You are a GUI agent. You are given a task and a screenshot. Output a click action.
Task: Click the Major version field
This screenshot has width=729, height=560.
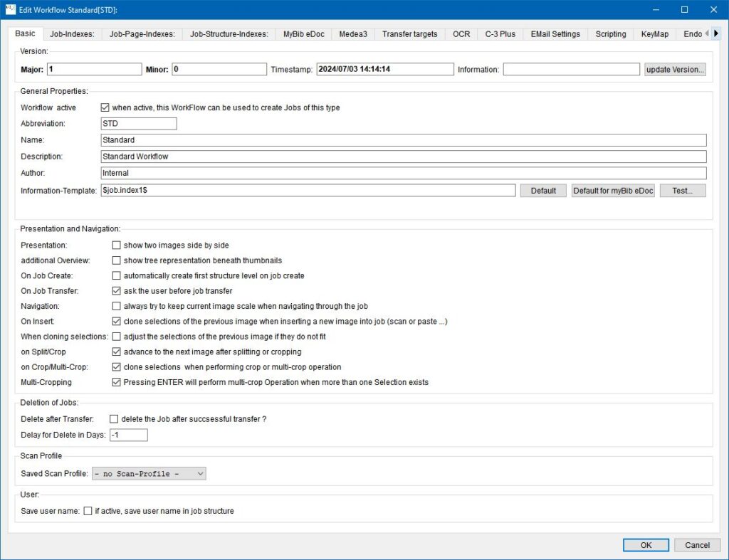tap(95, 69)
